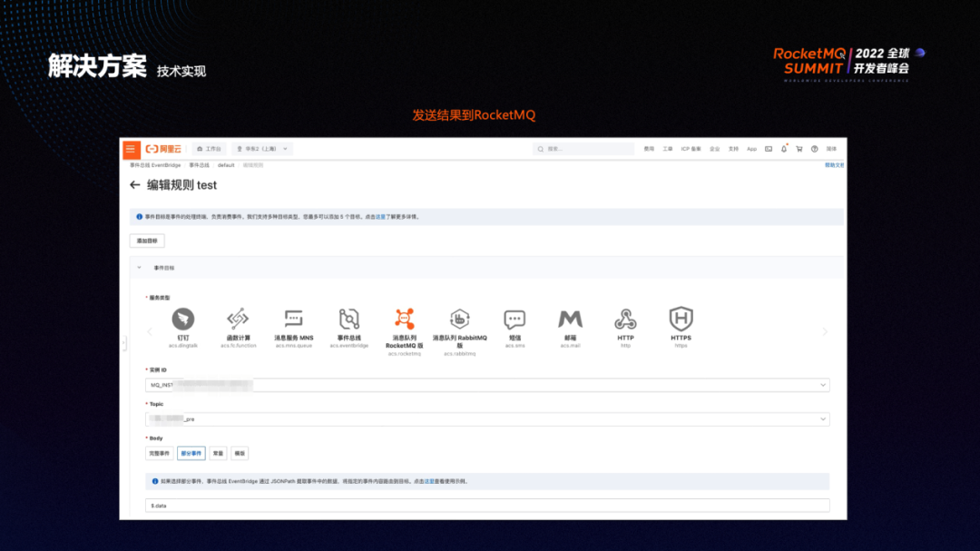Select the 部分事件 body option
Screen dimensions: 980x551
click(191, 454)
